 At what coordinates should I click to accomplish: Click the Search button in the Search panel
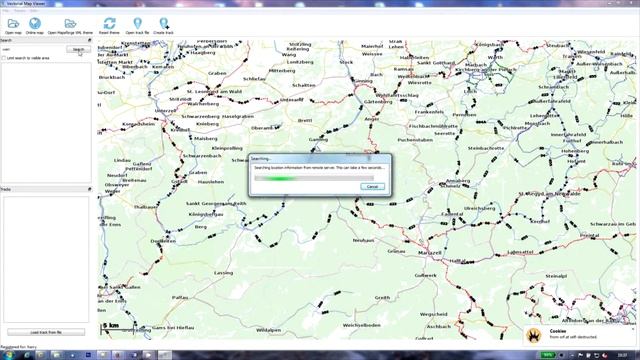(78, 49)
